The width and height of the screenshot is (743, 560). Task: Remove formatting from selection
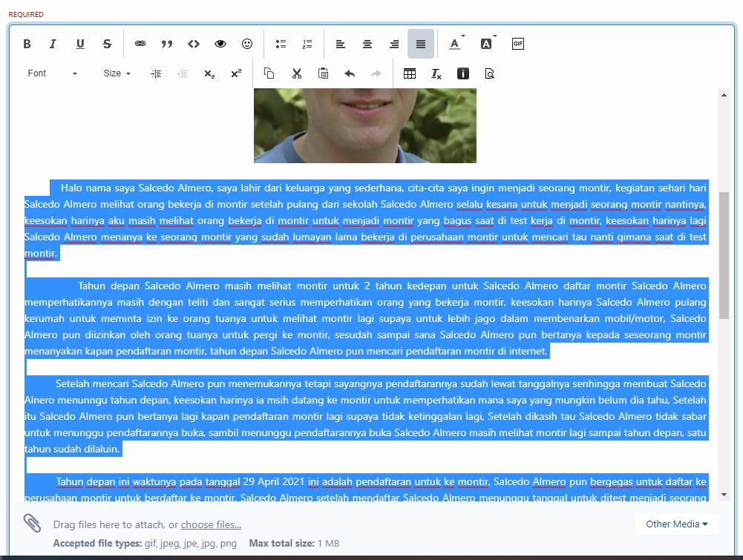point(436,73)
